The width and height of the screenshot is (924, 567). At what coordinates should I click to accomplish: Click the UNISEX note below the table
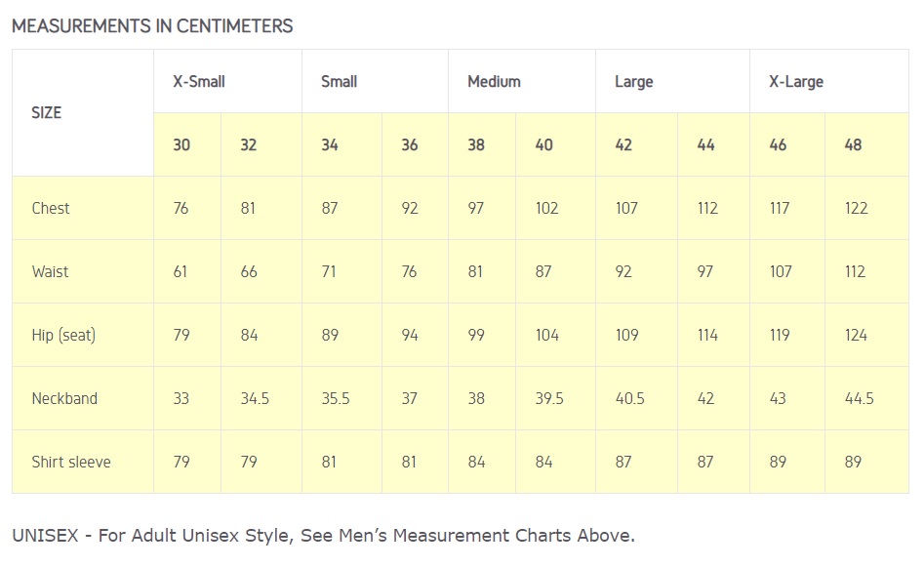click(x=323, y=535)
